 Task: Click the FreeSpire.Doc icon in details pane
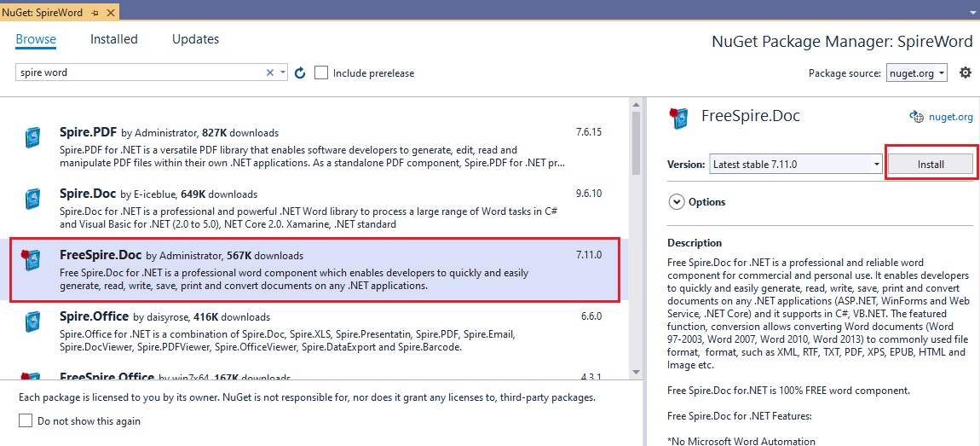[x=678, y=118]
